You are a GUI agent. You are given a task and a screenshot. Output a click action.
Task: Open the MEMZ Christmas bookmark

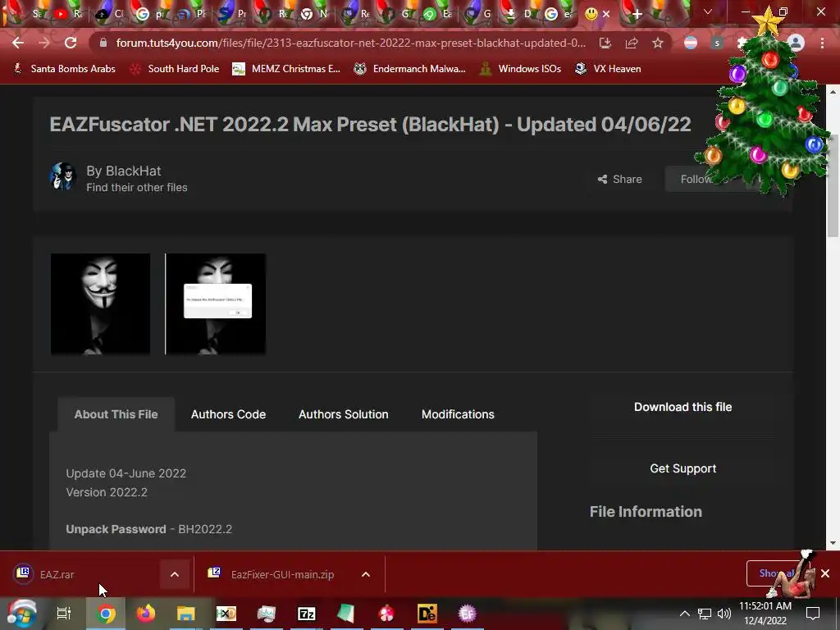coord(286,69)
